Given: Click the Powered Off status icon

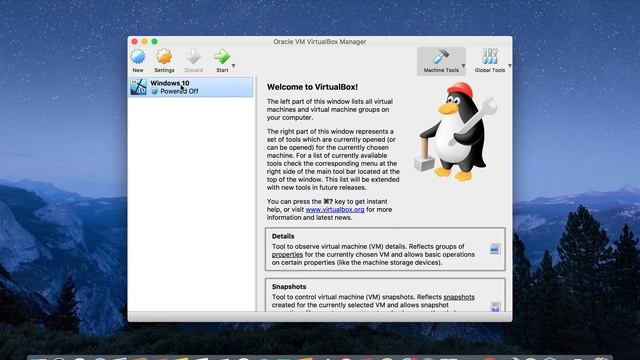Looking at the screenshot, I should pyautogui.click(x=154, y=91).
